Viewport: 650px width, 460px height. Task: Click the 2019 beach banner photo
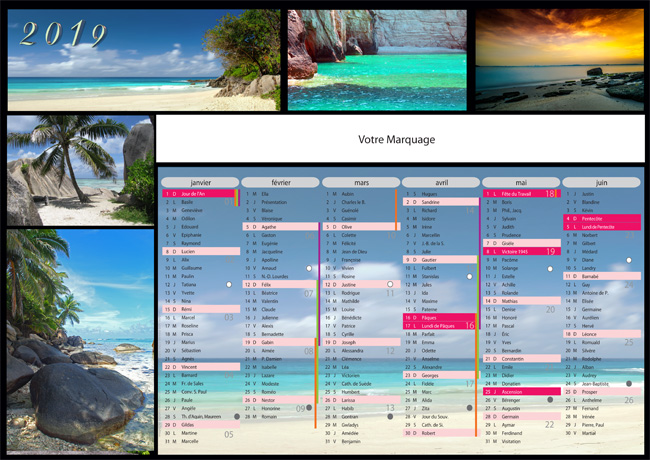click(x=143, y=59)
